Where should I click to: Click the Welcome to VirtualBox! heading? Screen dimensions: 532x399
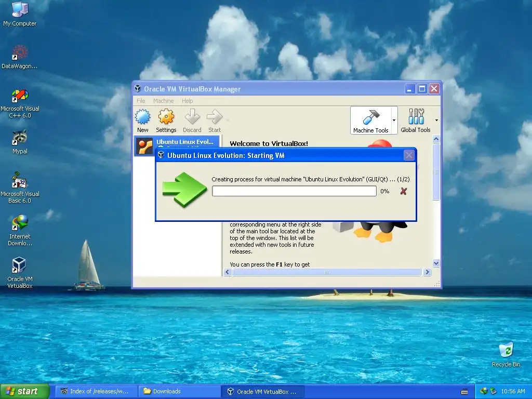click(x=269, y=143)
